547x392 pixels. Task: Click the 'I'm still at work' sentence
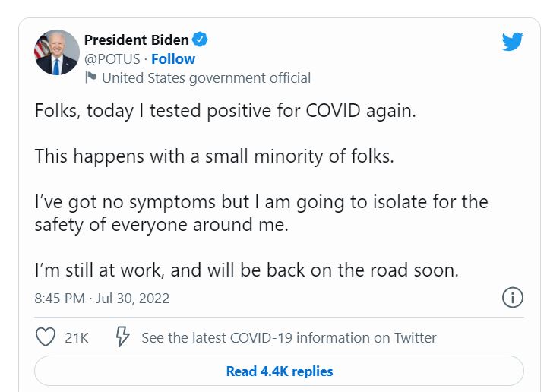pyautogui.click(x=246, y=270)
